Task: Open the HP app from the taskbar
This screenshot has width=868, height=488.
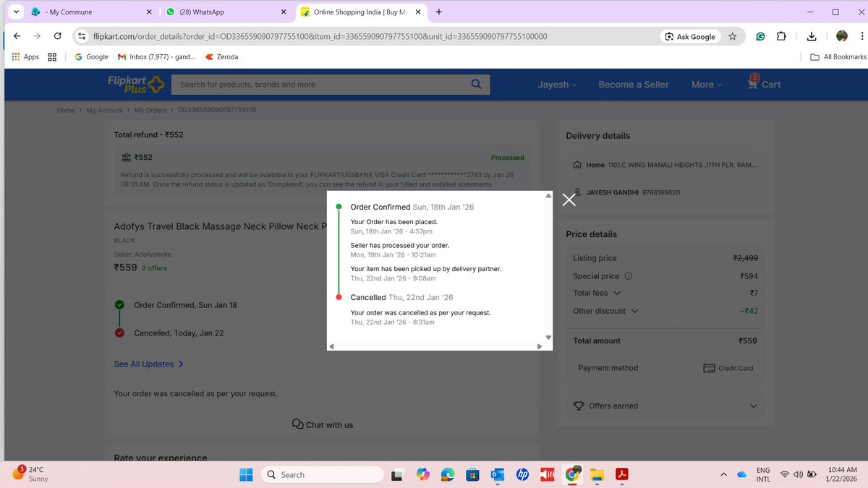Action: point(522,474)
